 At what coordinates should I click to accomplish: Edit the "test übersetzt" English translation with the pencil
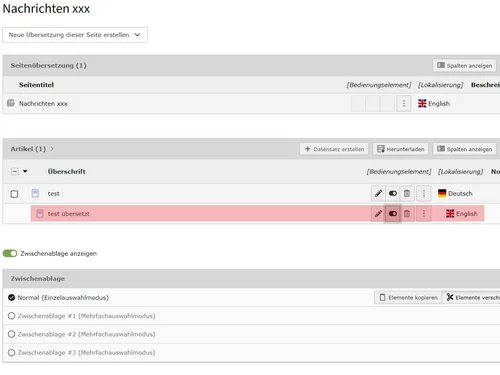(378, 214)
